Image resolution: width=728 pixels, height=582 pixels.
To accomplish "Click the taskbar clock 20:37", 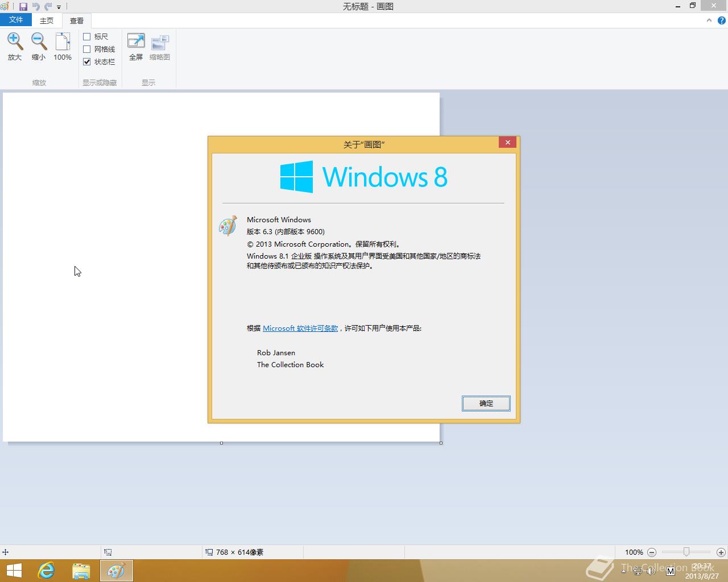I will 702,566.
